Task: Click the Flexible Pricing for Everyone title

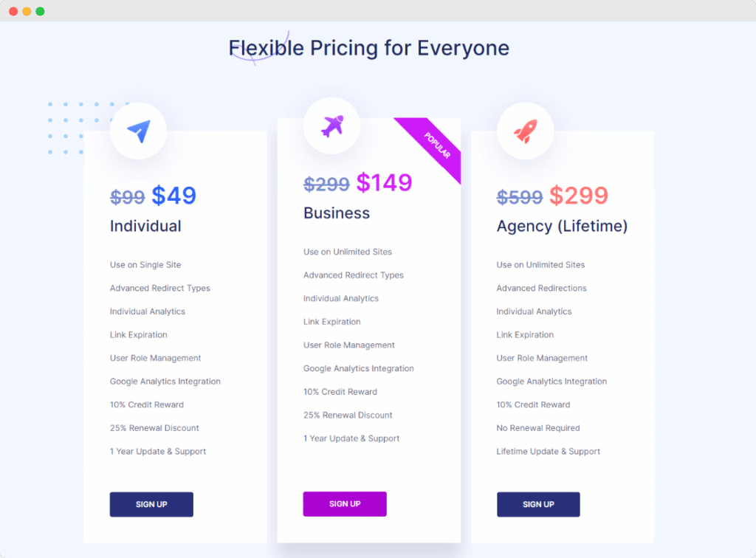Action: coord(369,48)
